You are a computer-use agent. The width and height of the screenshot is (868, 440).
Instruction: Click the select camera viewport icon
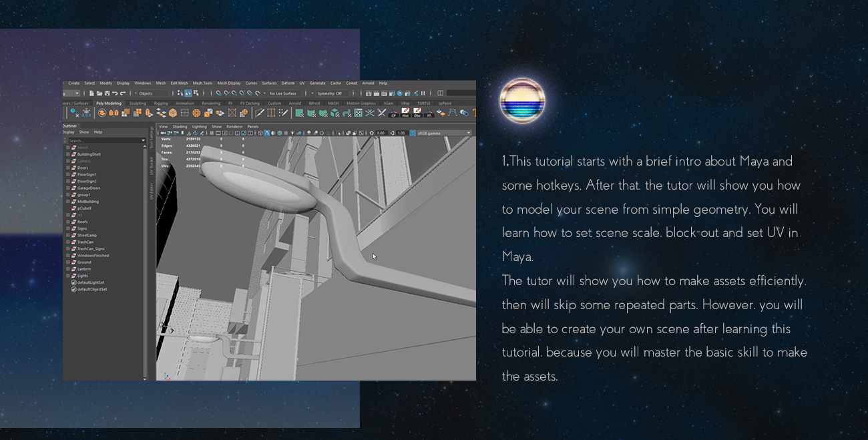(164, 133)
